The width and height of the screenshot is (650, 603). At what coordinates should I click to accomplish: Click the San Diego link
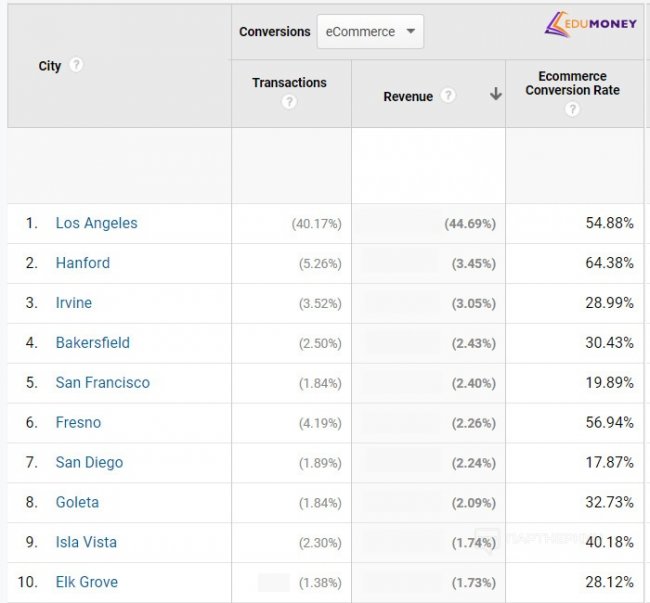[89, 463]
